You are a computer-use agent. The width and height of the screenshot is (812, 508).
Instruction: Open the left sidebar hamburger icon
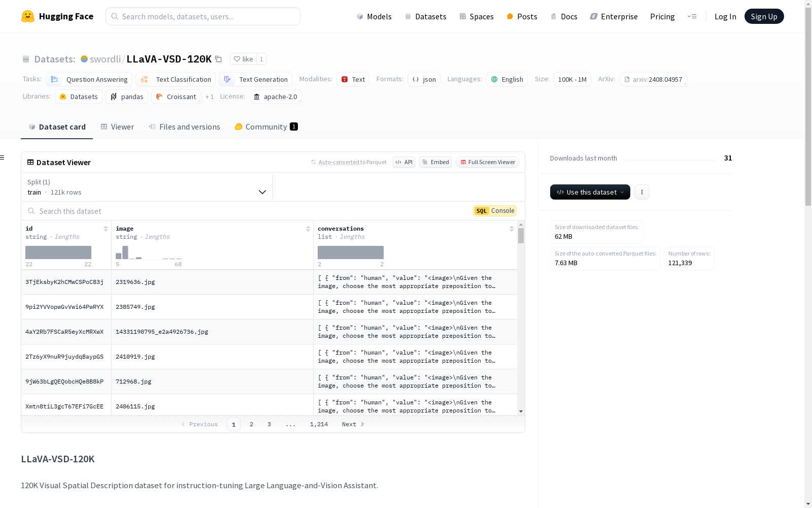[3, 157]
